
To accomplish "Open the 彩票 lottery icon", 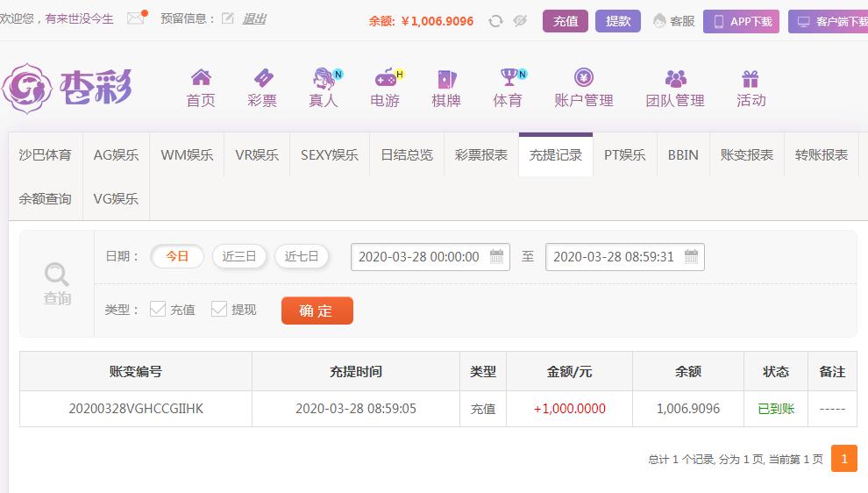I will (x=263, y=77).
